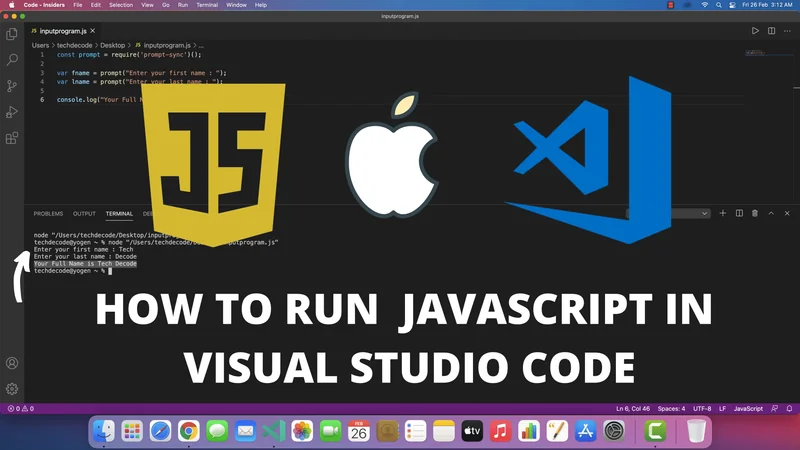
Task: Open the Terminal menu in menu bar
Action: coord(206,5)
